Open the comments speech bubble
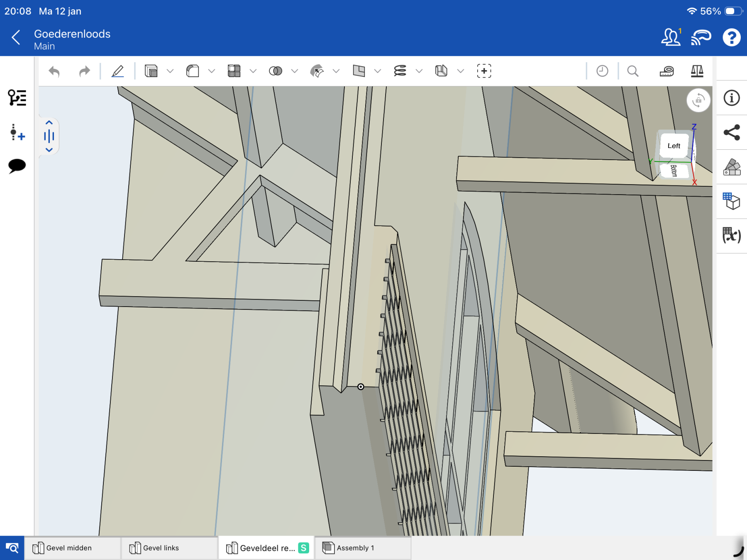 pyautogui.click(x=17, y=166)
